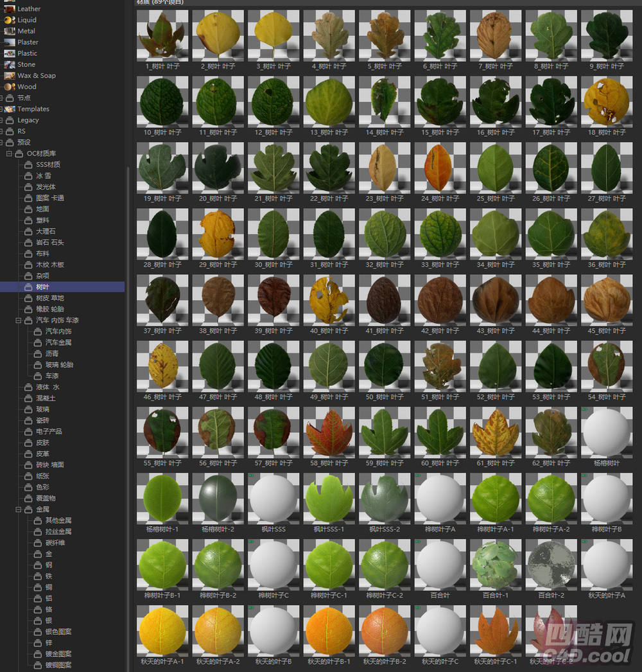Collapse the 汽车 内饰 车漆 folder
The height and width of the screenshot is (672, 642).
(x=18, y=320)
